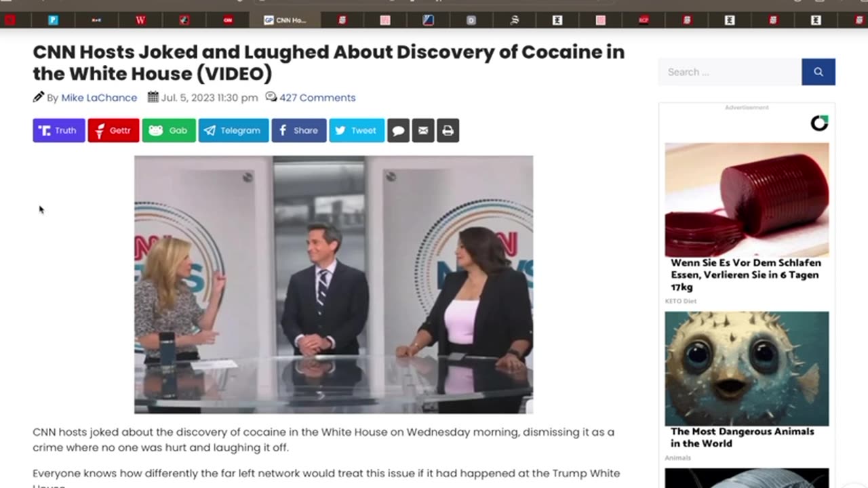The height and width of the screenshot is (488, 868).
Task: Print the article using printer icon
Action: (x=448, y=130)
